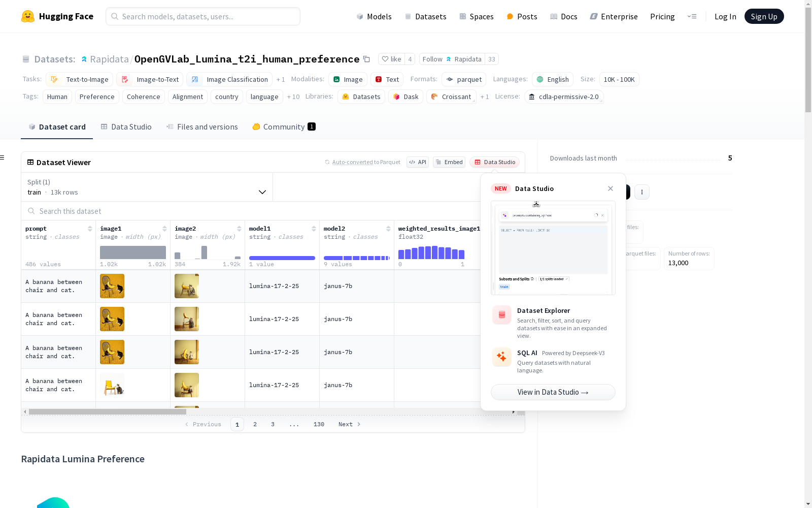Sort the model1 column
Viewport: 812px width, 508px height.
[314, 229]
